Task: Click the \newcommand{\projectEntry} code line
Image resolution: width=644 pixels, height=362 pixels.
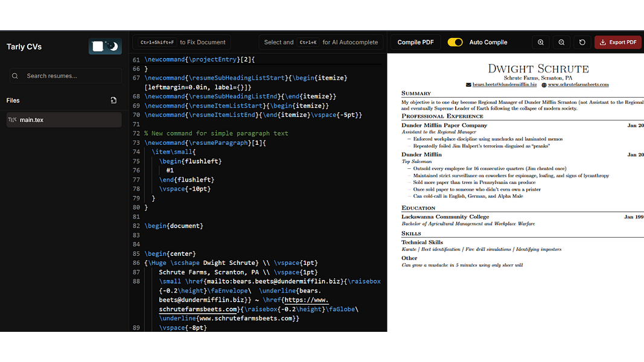Action: click(200, 60)
